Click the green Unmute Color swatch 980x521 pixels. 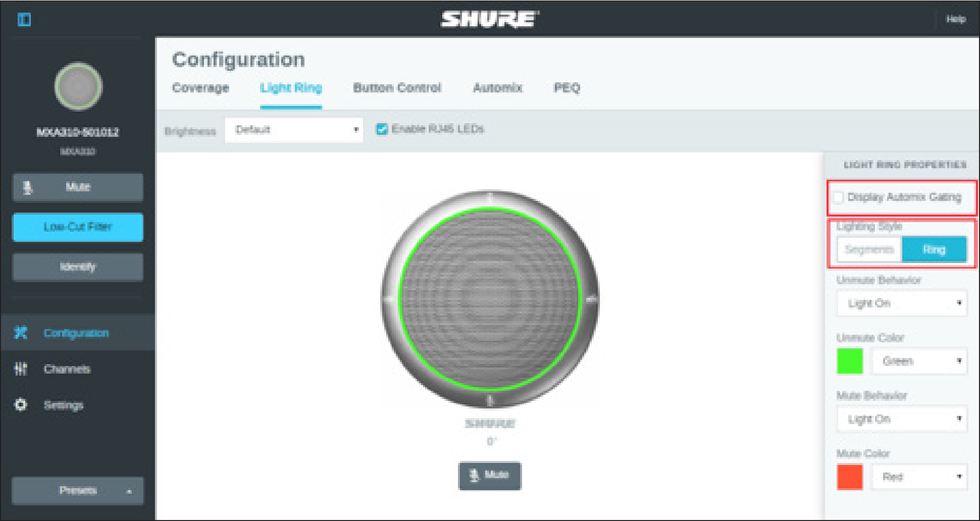(x=849, y=361)
